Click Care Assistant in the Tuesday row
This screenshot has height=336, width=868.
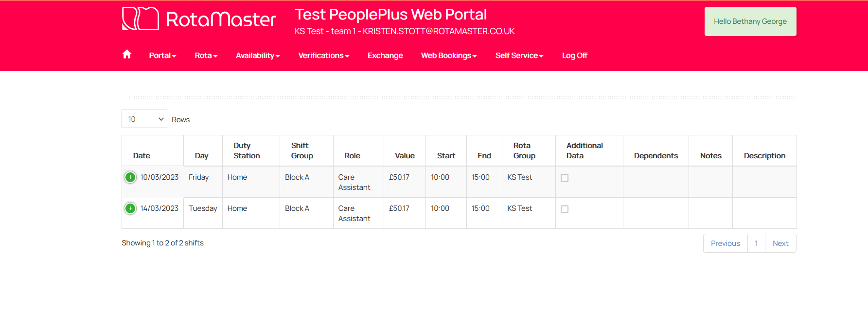354,213
